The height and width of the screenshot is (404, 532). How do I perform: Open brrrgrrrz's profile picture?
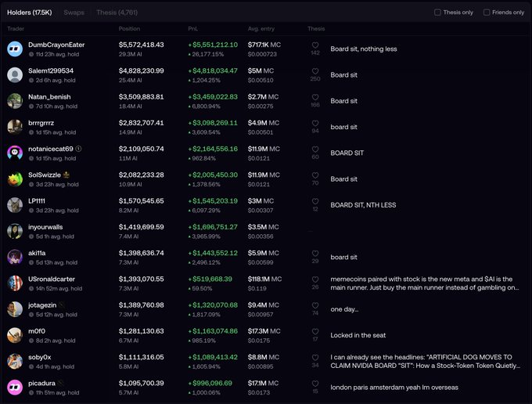point(15,127)
